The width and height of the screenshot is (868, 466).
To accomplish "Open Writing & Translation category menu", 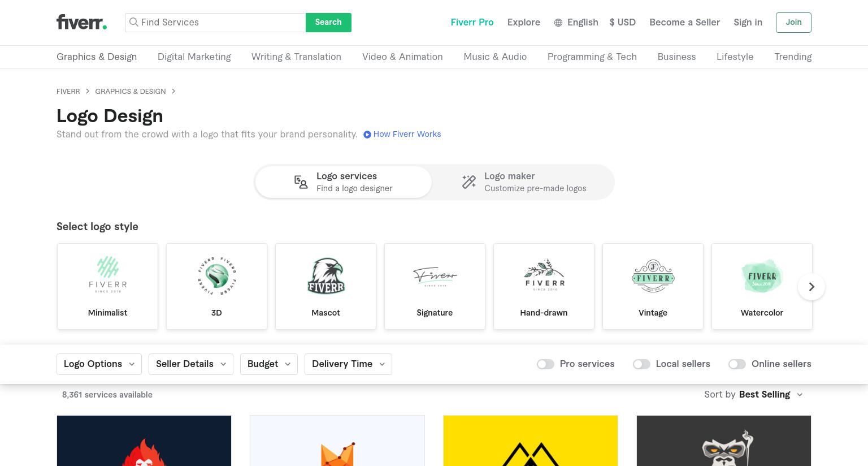I will point(296,57).
